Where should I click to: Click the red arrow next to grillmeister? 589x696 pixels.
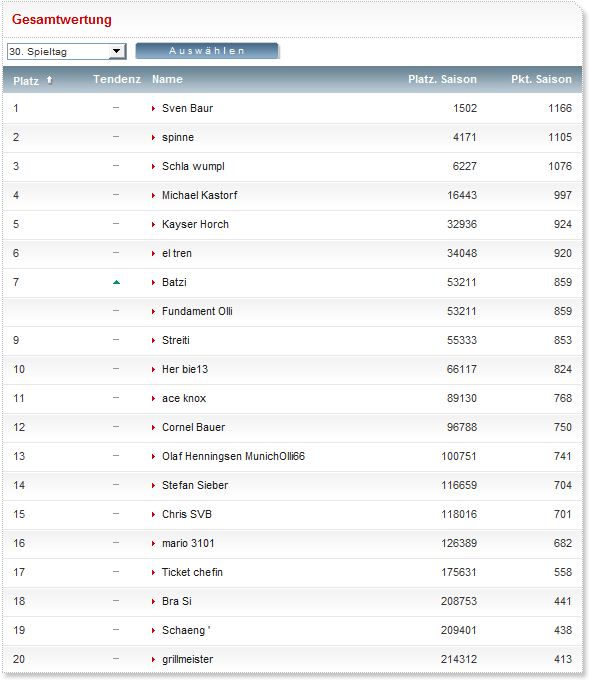click(154, 660)
